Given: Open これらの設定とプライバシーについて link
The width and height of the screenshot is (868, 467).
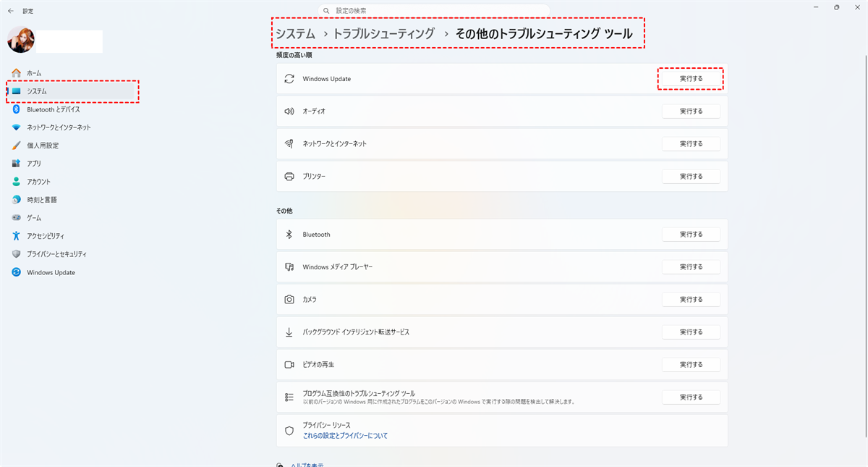Looking at the screenshot, I should point(345,436).
